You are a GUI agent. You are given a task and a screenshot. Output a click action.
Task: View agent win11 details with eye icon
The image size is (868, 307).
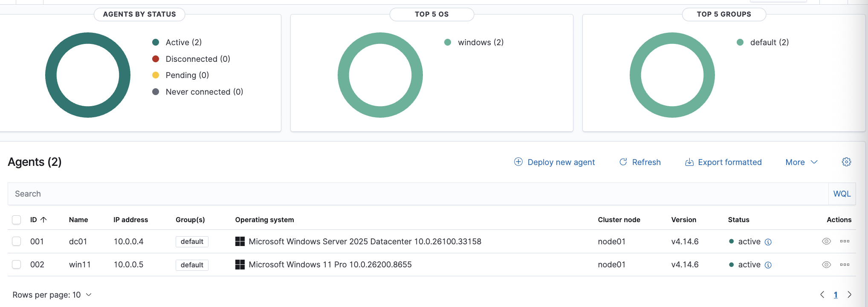[x=826, y=264]
